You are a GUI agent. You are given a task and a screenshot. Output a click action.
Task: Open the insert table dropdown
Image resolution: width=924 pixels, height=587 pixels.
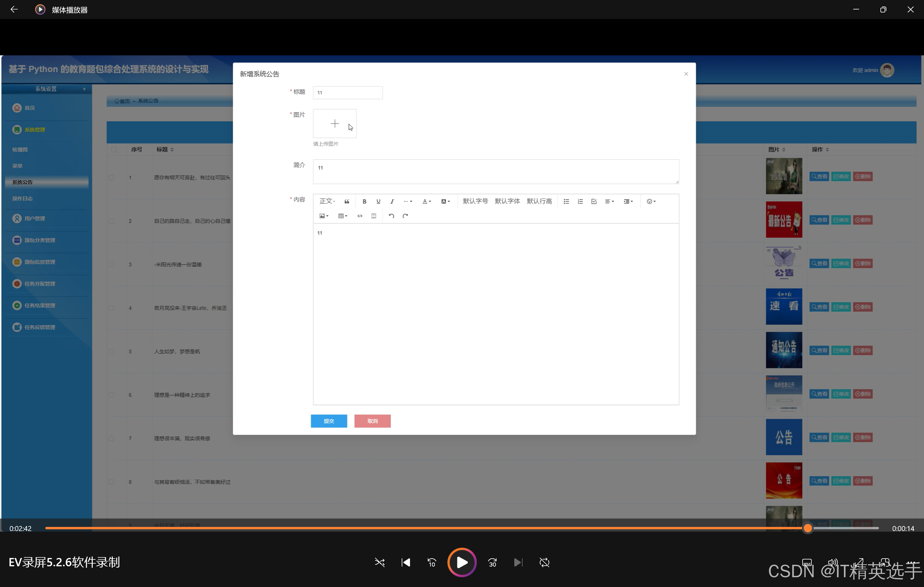coord(343,216)
